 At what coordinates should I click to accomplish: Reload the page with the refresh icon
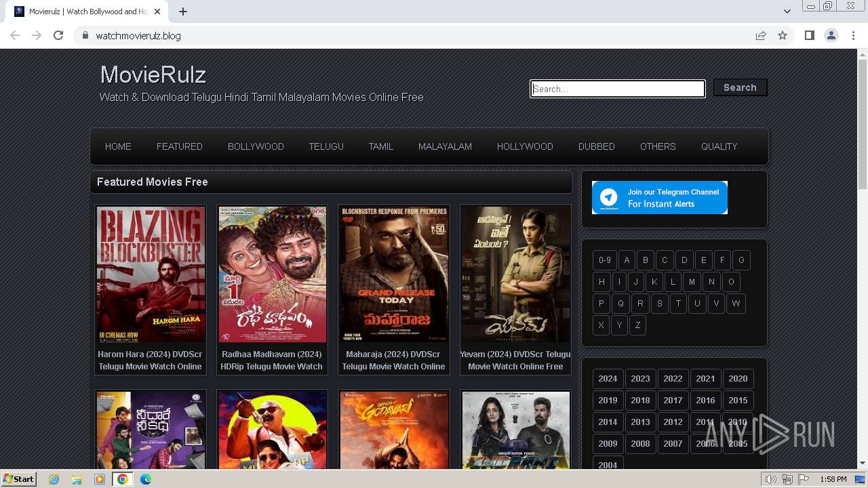(58, 35)
